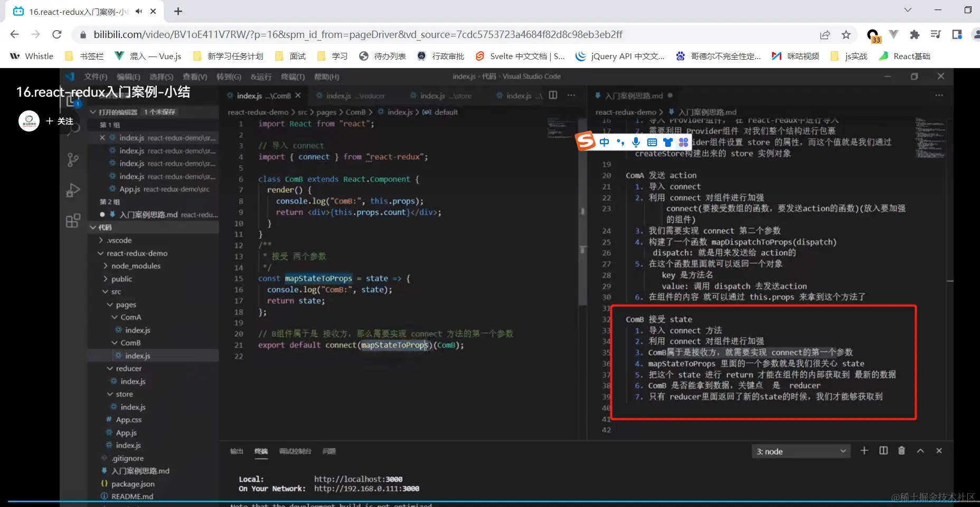Mute the bilibili browser tab audio
The height and width of the screenshot is (507, 980).
click(x=138, y=11)
